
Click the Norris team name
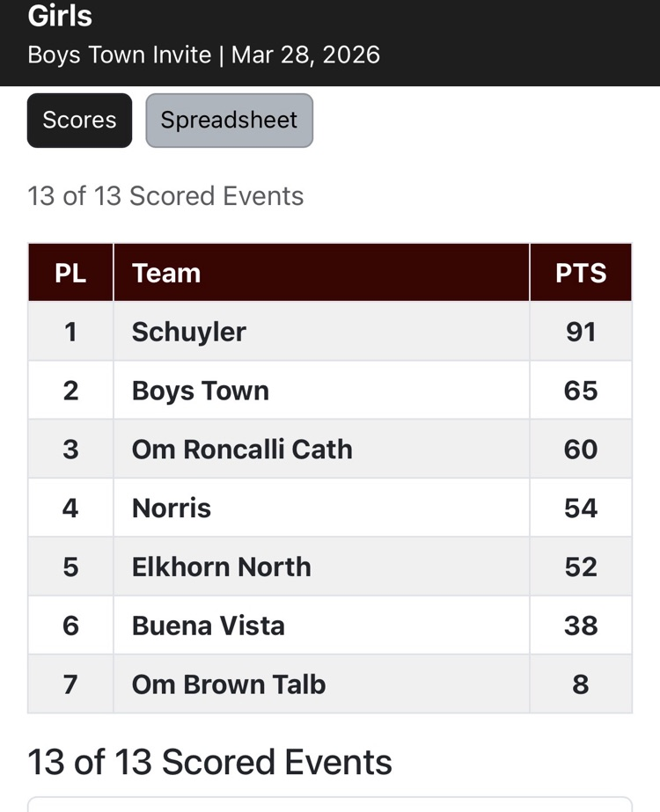172,508
